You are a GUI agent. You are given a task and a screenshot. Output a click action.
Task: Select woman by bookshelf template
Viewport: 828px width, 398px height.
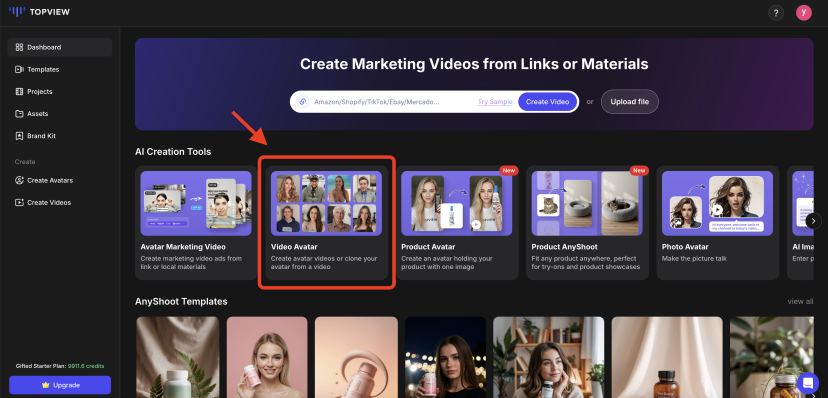coord(549,357)
